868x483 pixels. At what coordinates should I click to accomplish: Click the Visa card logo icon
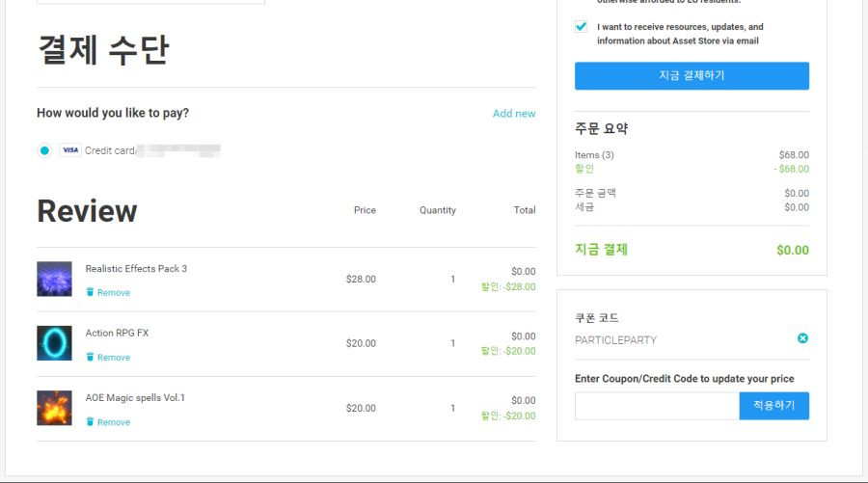pos(70,150)
